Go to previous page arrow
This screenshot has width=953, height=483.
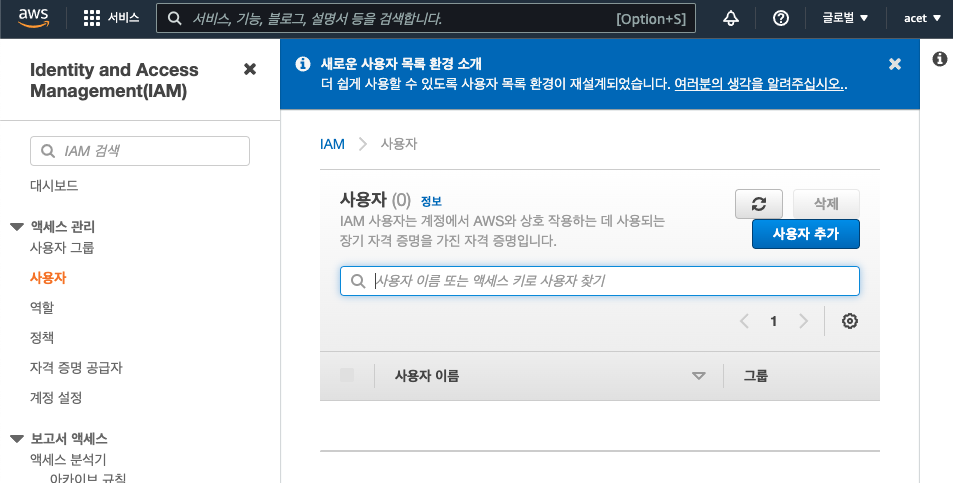tap(744, 321)
